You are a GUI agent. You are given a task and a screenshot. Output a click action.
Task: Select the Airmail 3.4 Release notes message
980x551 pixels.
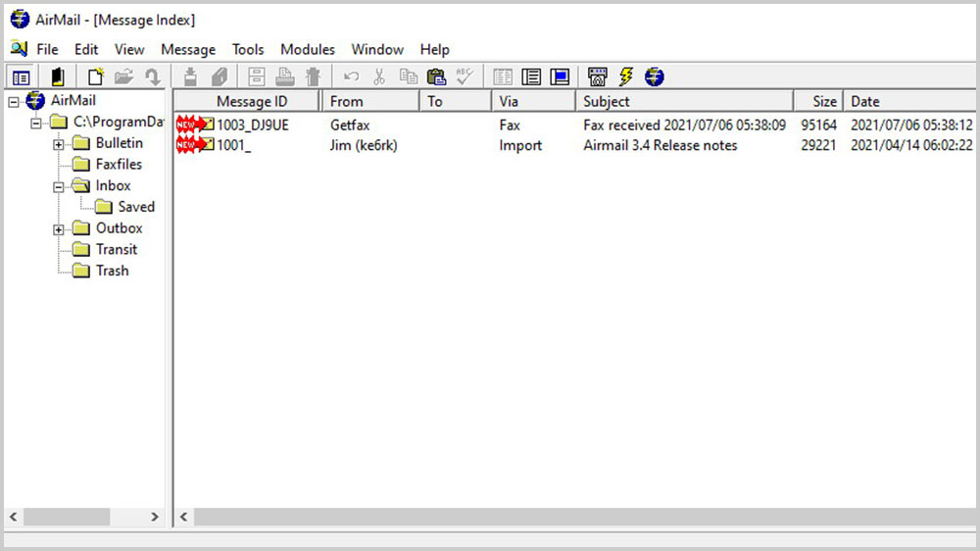pos(660,145)
